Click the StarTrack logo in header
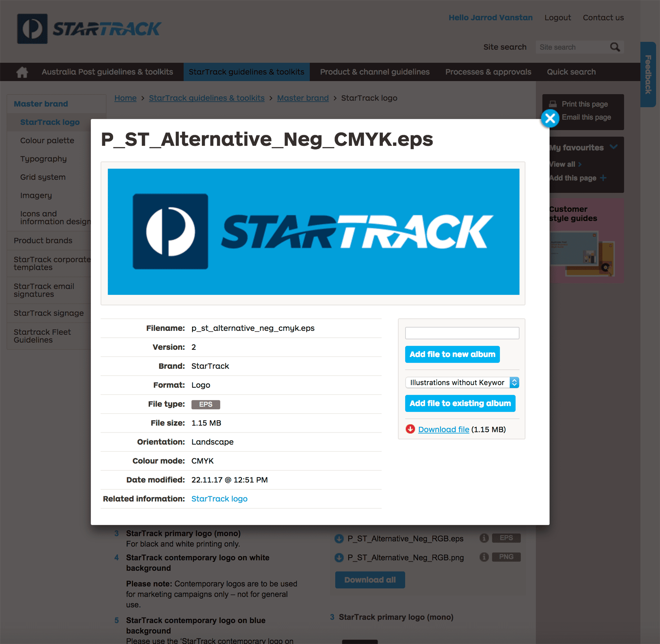Screen dimensions: 660x644 click(89, 29)
